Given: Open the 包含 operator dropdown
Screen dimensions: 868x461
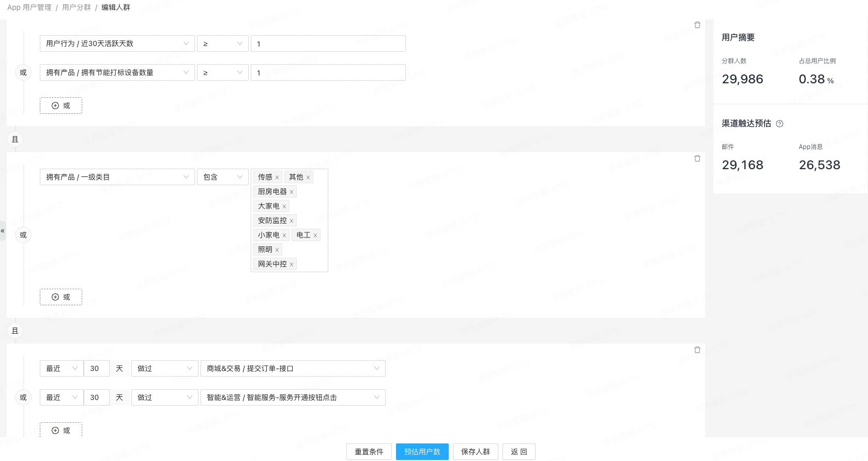Looking at the screenshot, I should pyautogui.click(x=223, y=177).
